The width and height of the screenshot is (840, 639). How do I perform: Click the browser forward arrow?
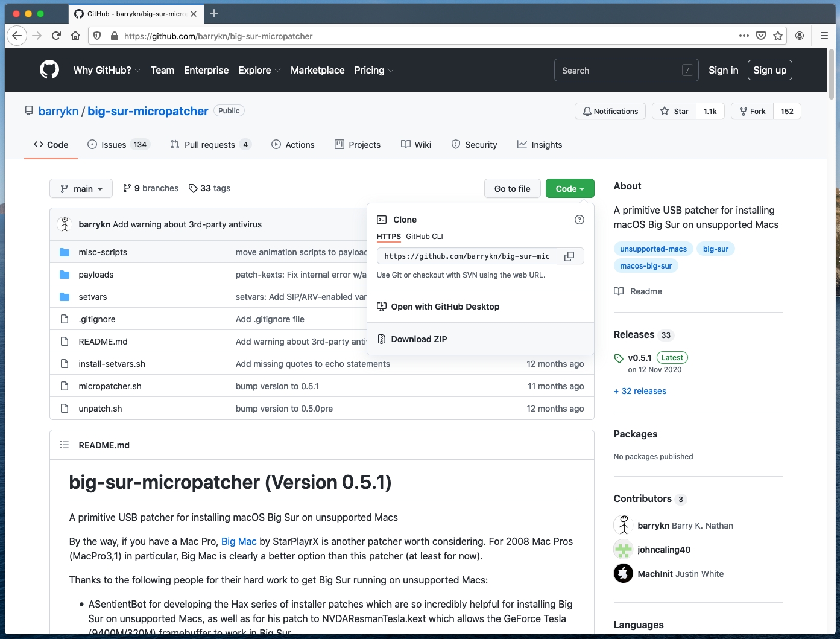point(37,36)
